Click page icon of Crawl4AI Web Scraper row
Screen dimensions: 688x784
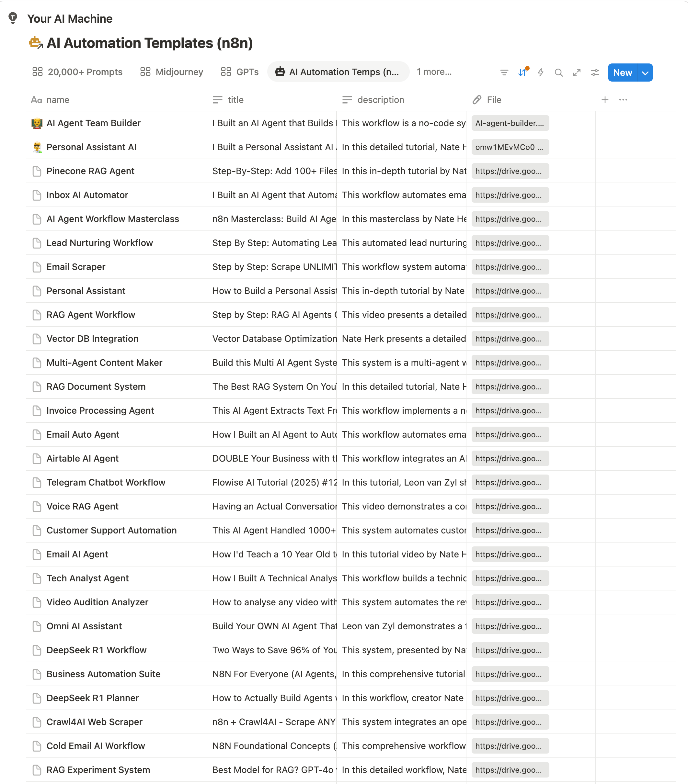pos(37,722)
